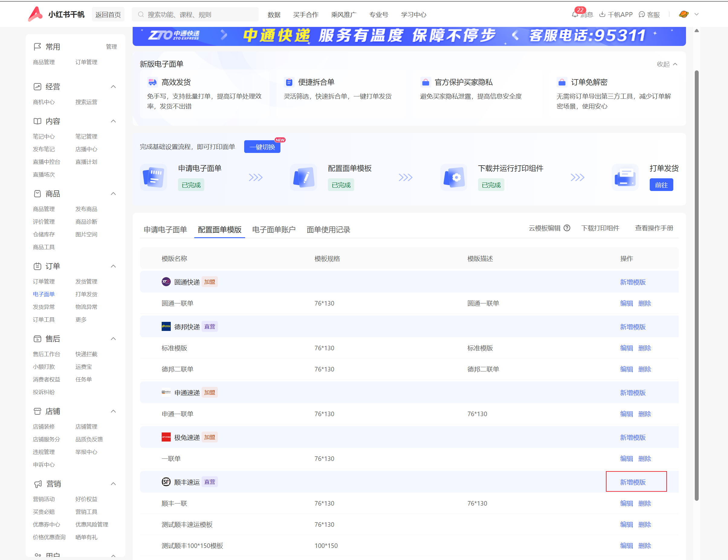Delete the 圆通一联单 template
The width and height of the screenshot is (728, 560).
(645, 303)
